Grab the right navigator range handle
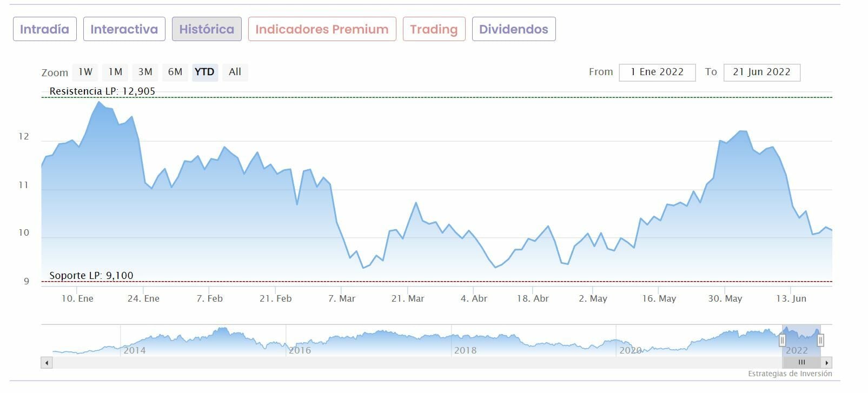868x393 pixels. (x=820, y=340)
